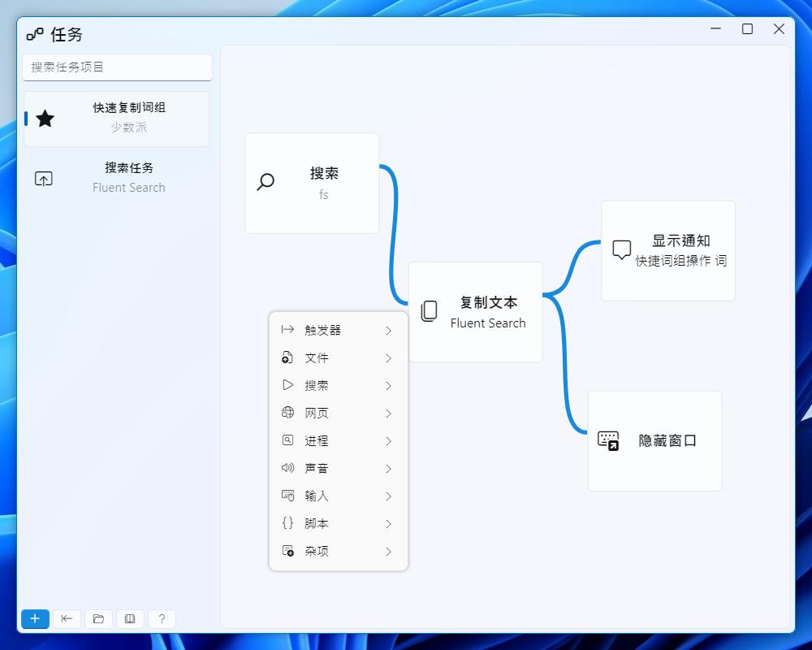The width and height of the screenshot is (812, 650).
Task: Select the 快速复制词组 task title in the list
Action: 129,108
